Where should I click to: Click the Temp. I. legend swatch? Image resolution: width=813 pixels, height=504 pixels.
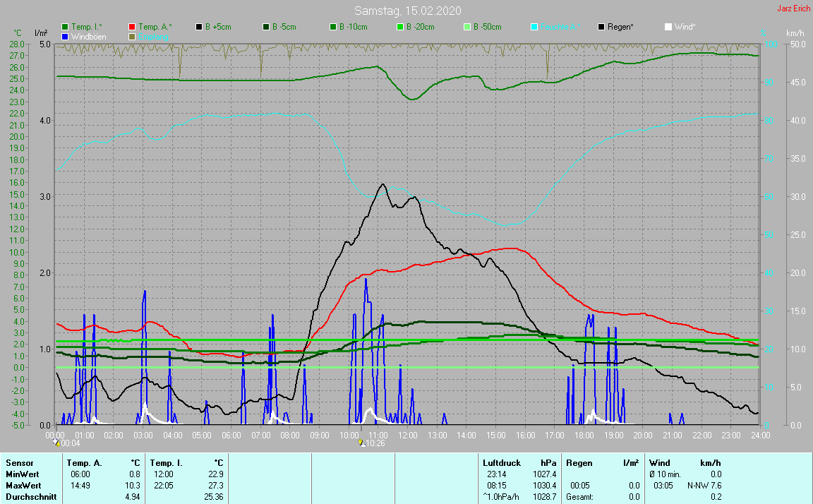[x=66, y=27]
